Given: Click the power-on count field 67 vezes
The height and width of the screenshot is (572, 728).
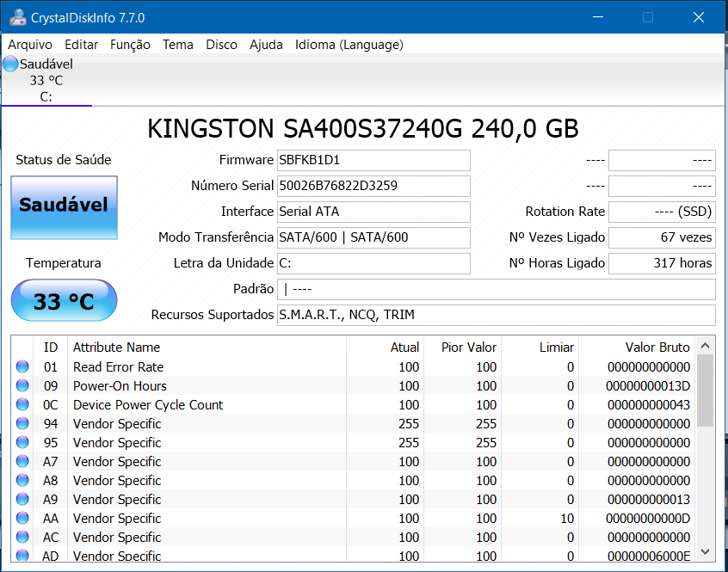Looking at the screenshot, I should pos(662,237).
